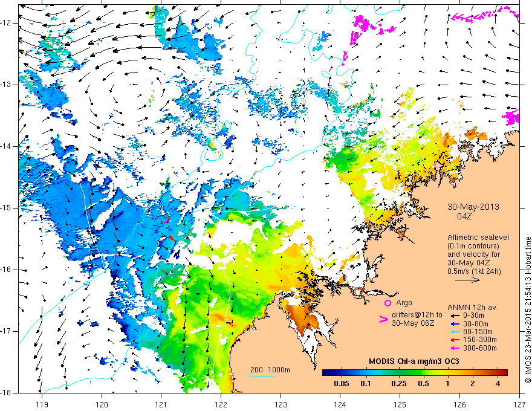532x411 pixels.
Task: Click latitude label -16 on left axis
Action: tap(6, 270)
